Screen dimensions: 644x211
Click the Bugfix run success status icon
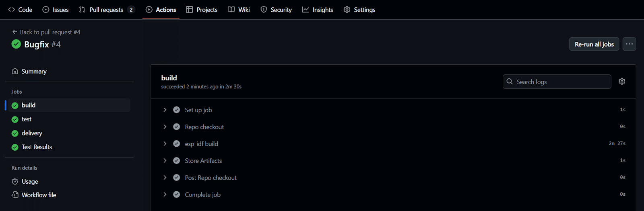click(x=16, y=44)
